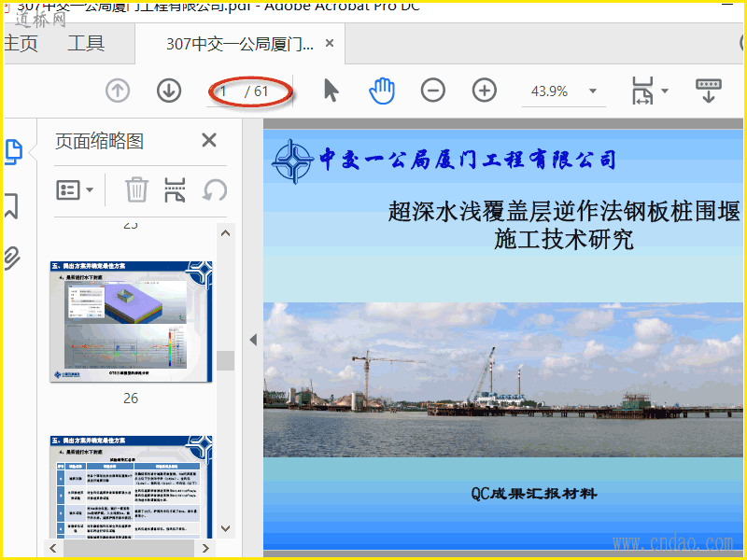Screen dimensions: 747x560
Task: Select the 307中交一公局厦门 document tab
Action: pyautogui.click(x=240, y=44)
